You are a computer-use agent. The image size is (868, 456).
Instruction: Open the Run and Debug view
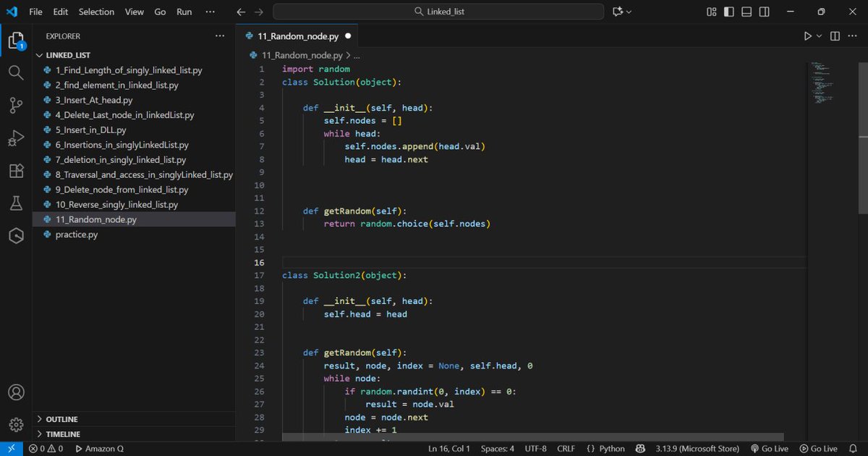point(16,138)
